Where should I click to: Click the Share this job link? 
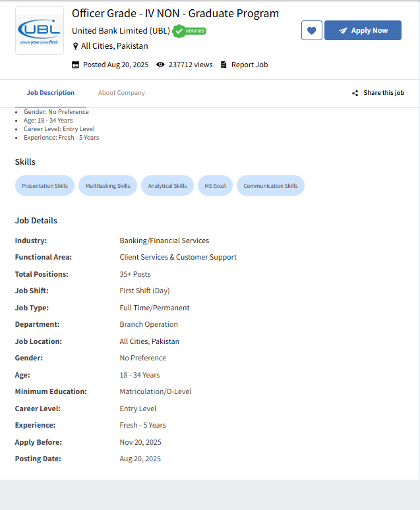[384, 93]
